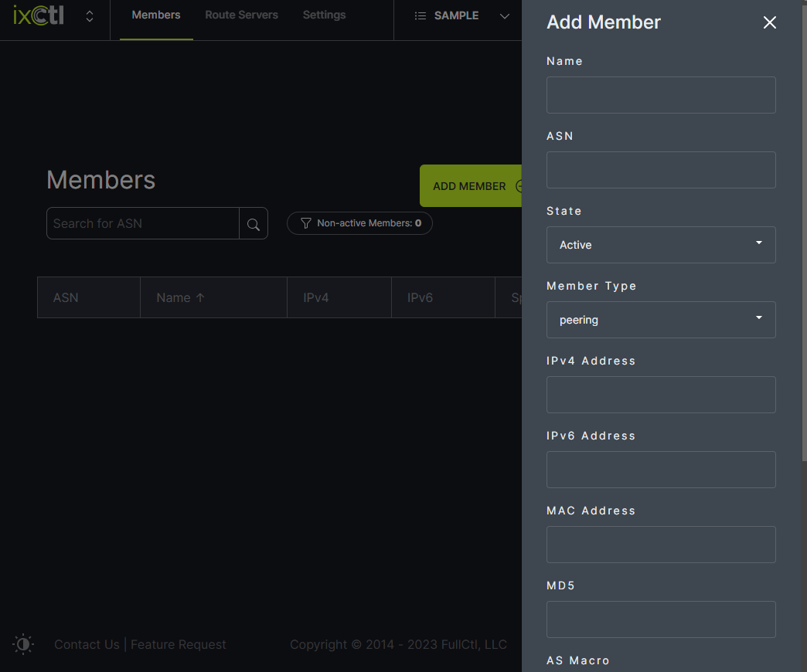Click the ixCtl logo icon

39,15
